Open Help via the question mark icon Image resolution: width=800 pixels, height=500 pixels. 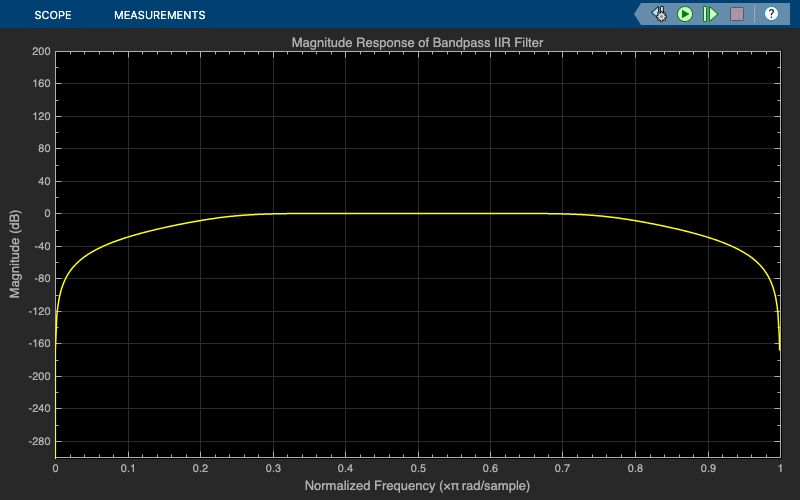771,14
